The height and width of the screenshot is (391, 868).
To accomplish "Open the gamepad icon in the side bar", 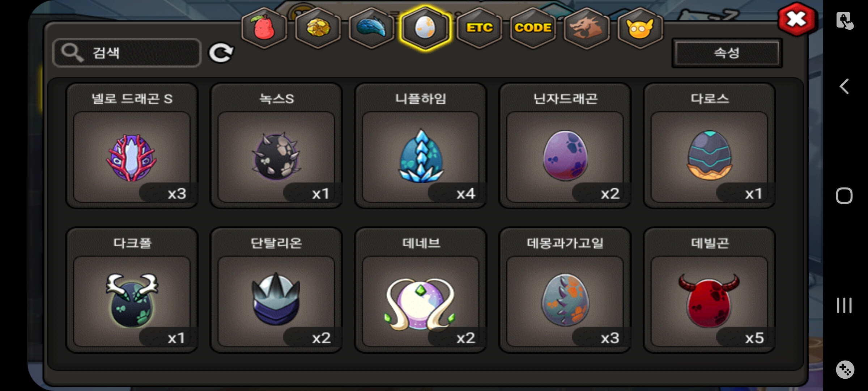I will tap(845, 370).
